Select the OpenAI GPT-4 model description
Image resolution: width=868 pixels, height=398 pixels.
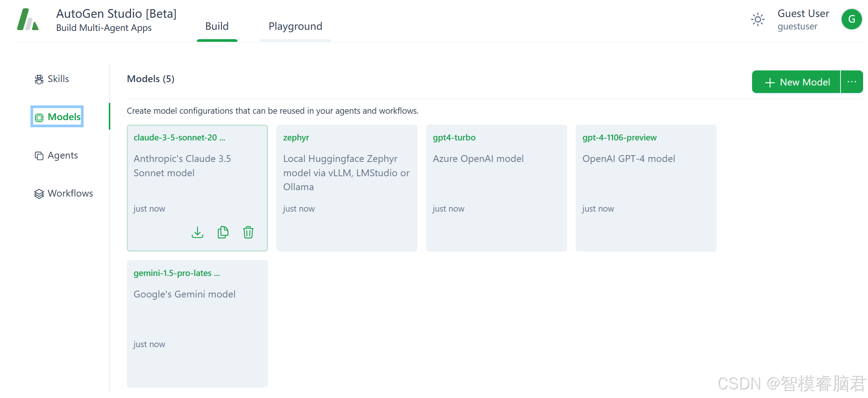tap(629, 159)
